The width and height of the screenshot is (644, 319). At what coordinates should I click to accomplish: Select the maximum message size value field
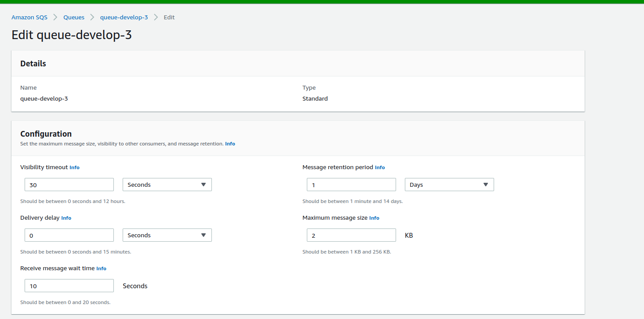pos(351,235)
